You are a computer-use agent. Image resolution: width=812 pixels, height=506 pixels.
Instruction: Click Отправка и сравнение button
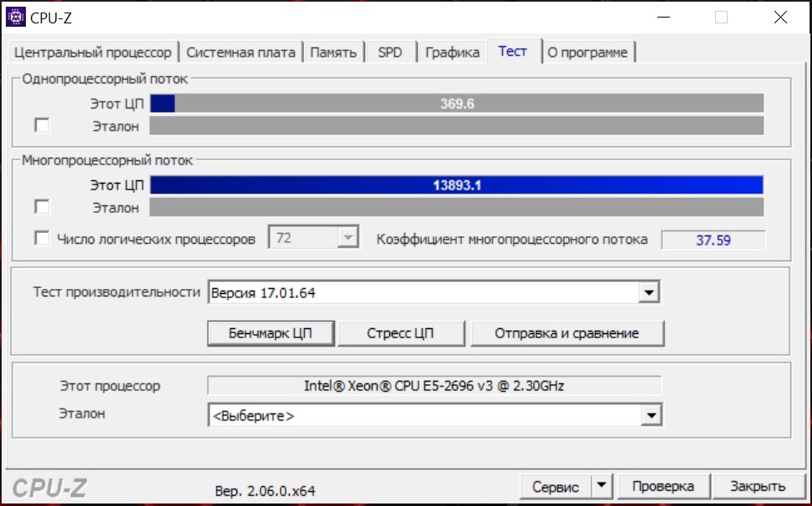[567, 333]
